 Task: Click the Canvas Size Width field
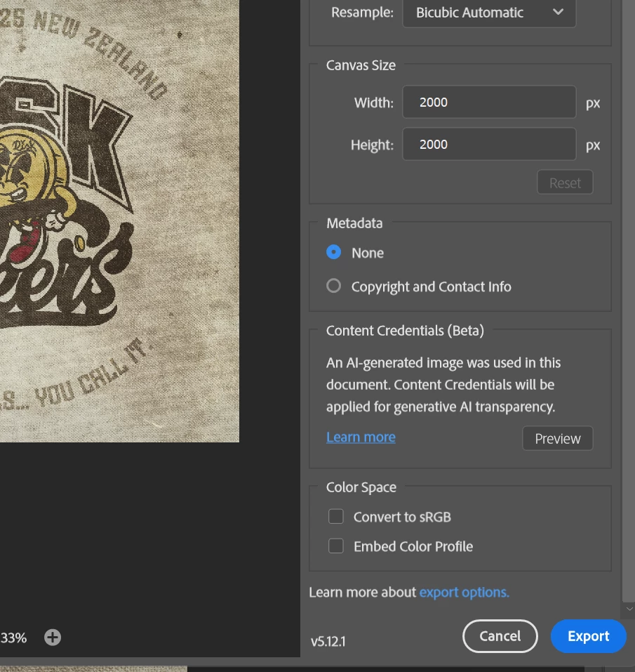point(489,102)
